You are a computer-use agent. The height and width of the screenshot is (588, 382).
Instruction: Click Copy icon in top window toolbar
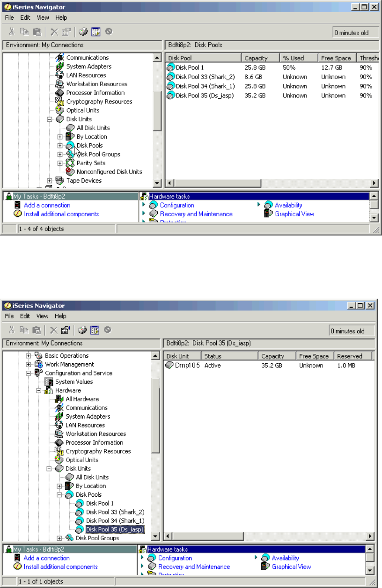(24, 32)
